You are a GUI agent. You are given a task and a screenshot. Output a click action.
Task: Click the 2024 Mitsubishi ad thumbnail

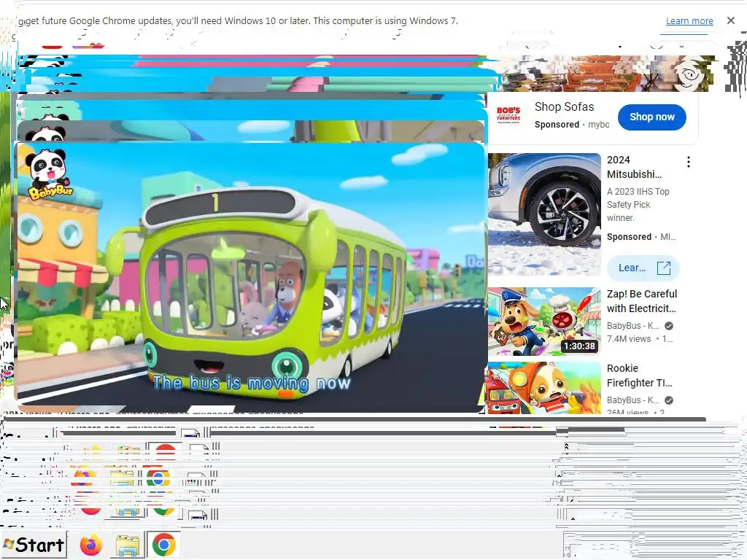pyautogui.click(x=544, y=214)
